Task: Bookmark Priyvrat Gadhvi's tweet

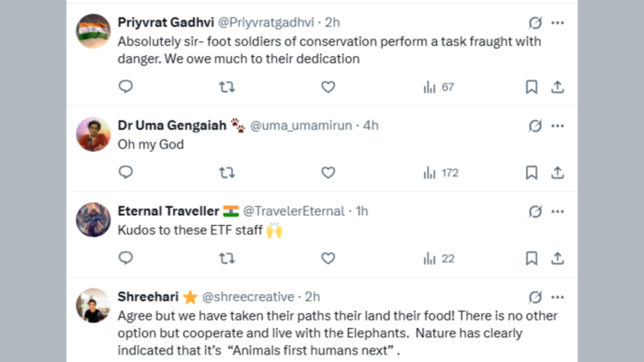Action: (532, 87)
